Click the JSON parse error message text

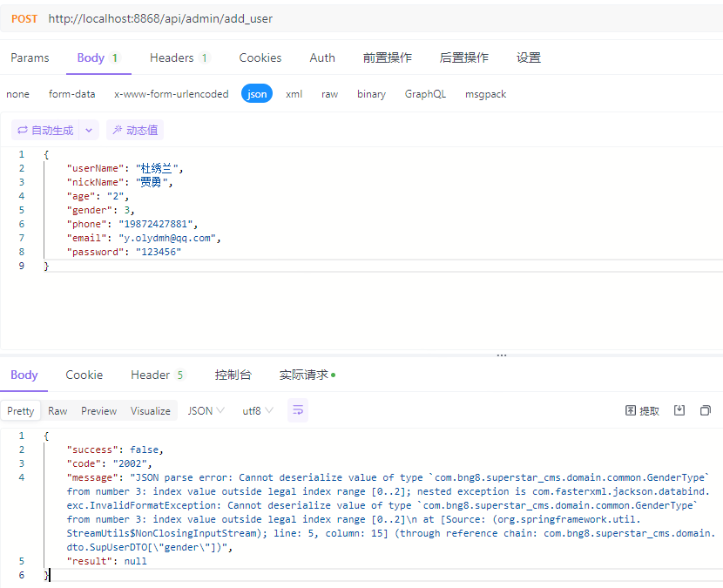[x=390, y=512]
